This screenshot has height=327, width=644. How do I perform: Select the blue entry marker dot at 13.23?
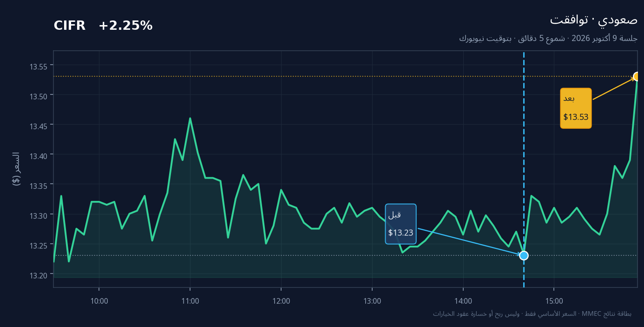point(524,255)
